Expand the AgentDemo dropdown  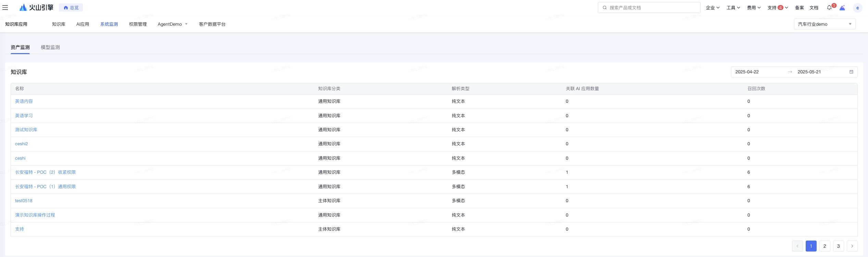coord(173,24)
